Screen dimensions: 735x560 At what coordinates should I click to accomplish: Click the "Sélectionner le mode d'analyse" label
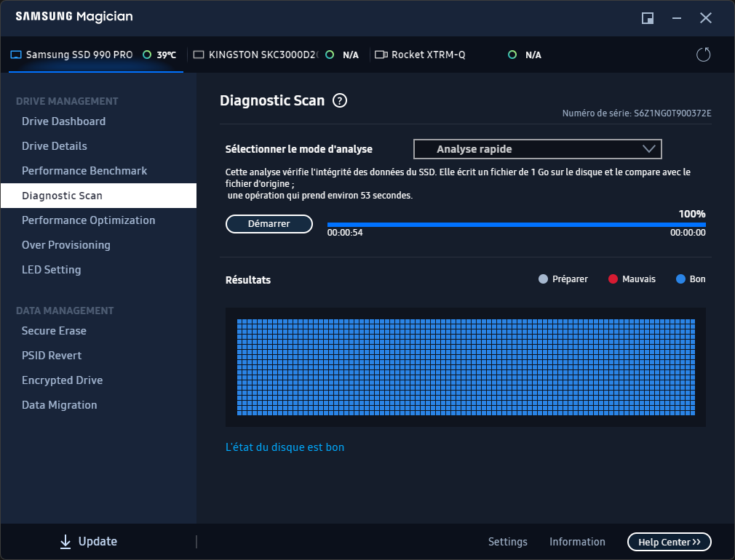point(298,150)
